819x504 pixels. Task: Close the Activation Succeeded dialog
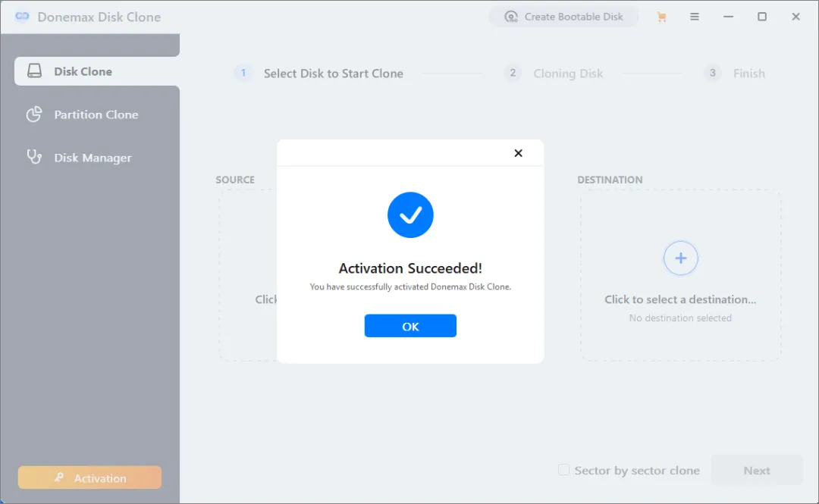pos(518,153)
